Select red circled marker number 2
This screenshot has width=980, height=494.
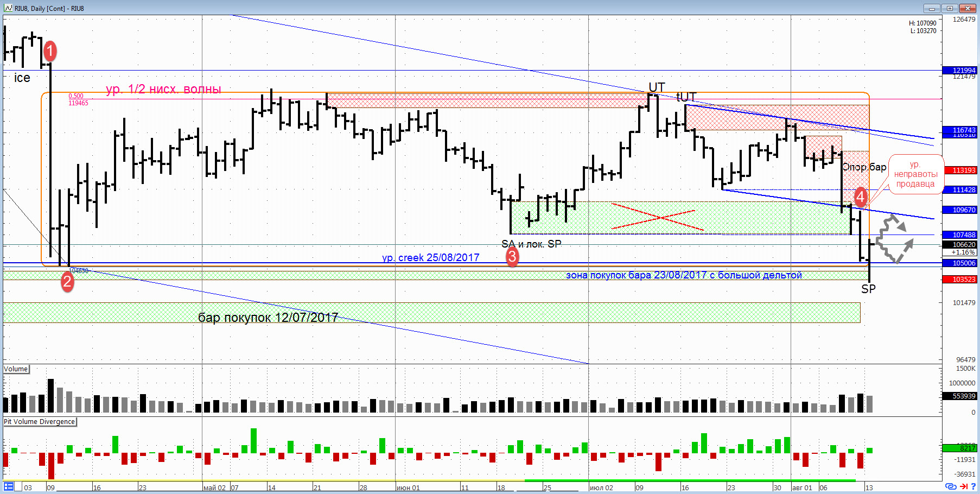click(67, 281)
